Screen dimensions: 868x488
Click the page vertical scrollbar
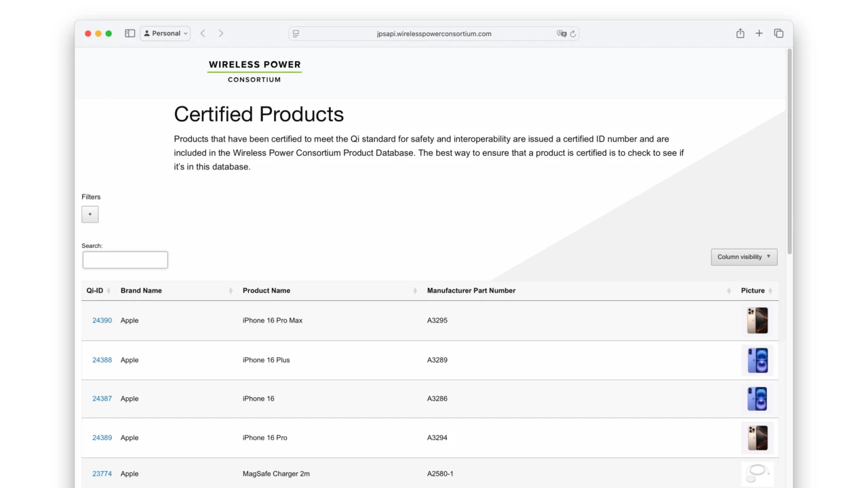(789, 149)
